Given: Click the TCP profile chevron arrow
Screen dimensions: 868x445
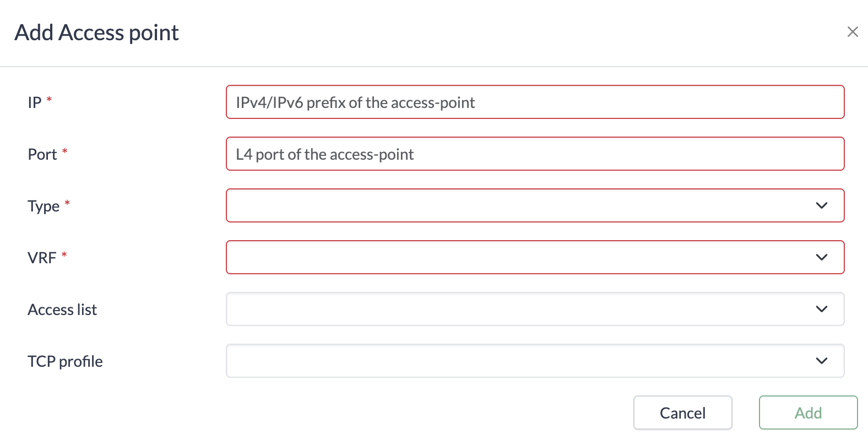Looking at the screenshot, I should click(821, 361).
